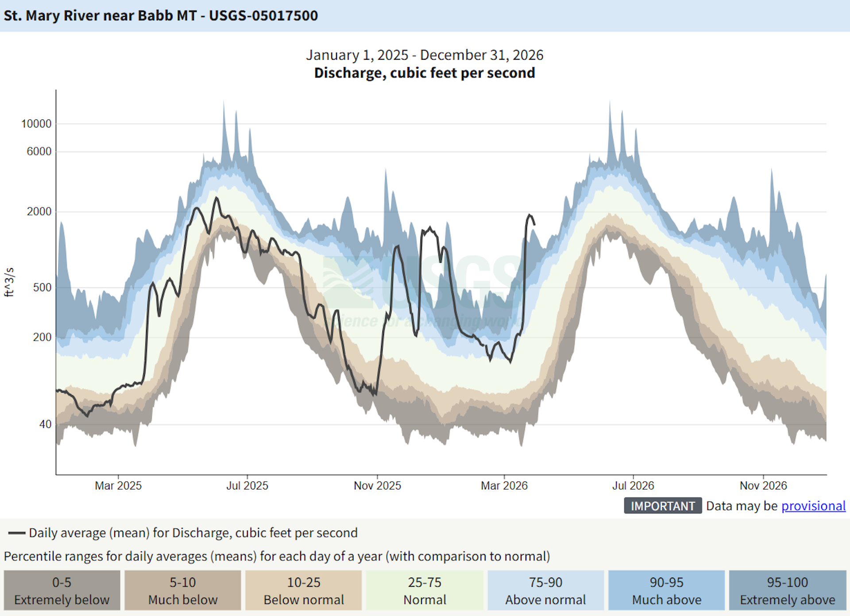Select the 75-90 Above normal swatch
This screenshot has width=850, height=616.
[545, 590]
